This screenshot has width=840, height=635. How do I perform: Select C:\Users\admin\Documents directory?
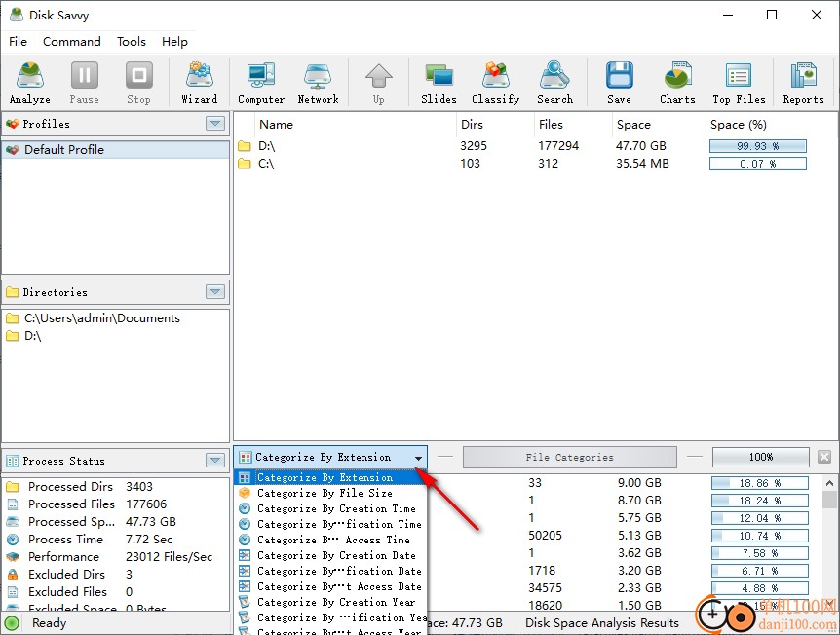pyautogui.click(x=101, y=318)
